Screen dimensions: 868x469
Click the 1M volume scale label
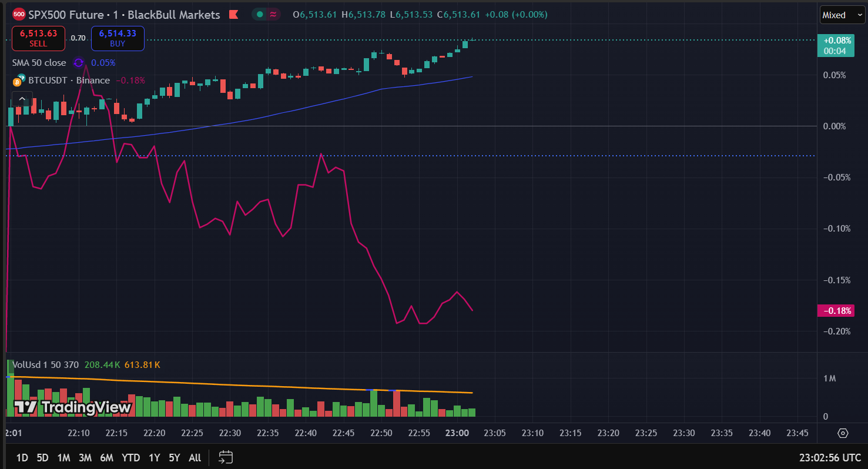coord(830,378)
